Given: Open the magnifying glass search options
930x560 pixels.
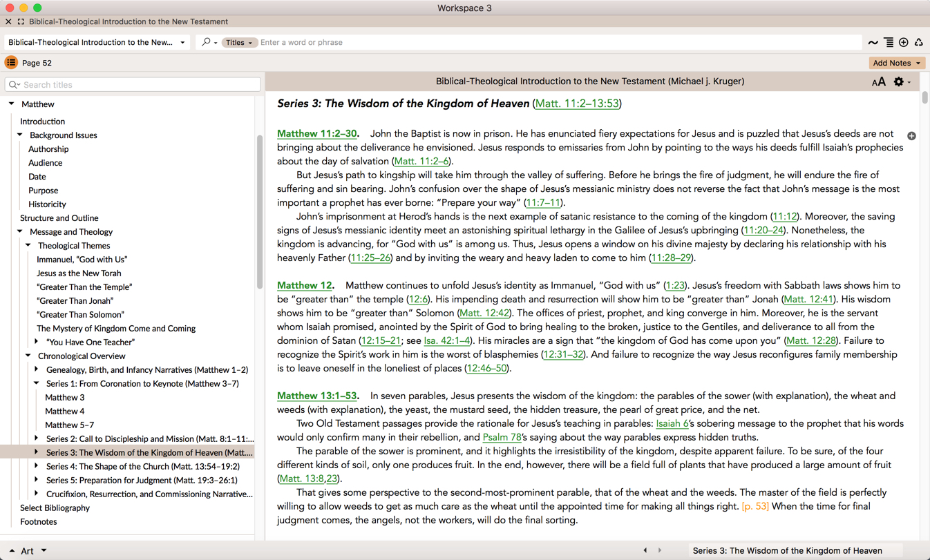Looking at the screenshot, I should [x=209, y=42].
